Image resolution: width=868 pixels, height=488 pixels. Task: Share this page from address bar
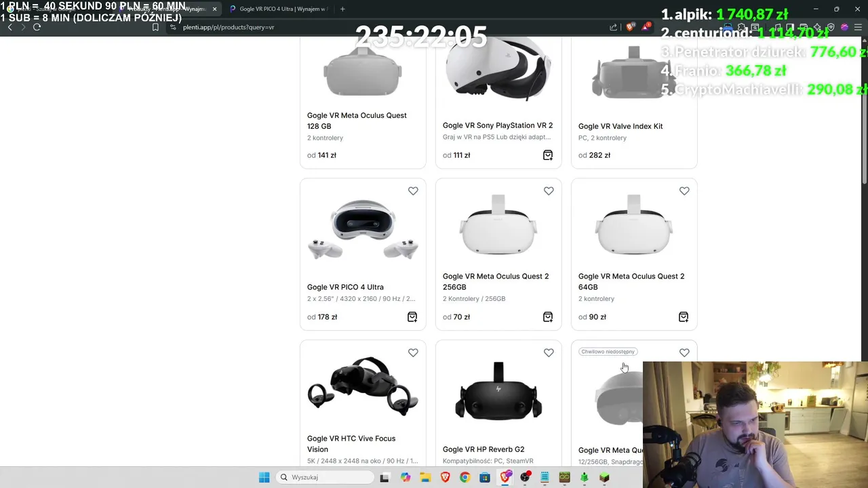[x=614, y=27]
